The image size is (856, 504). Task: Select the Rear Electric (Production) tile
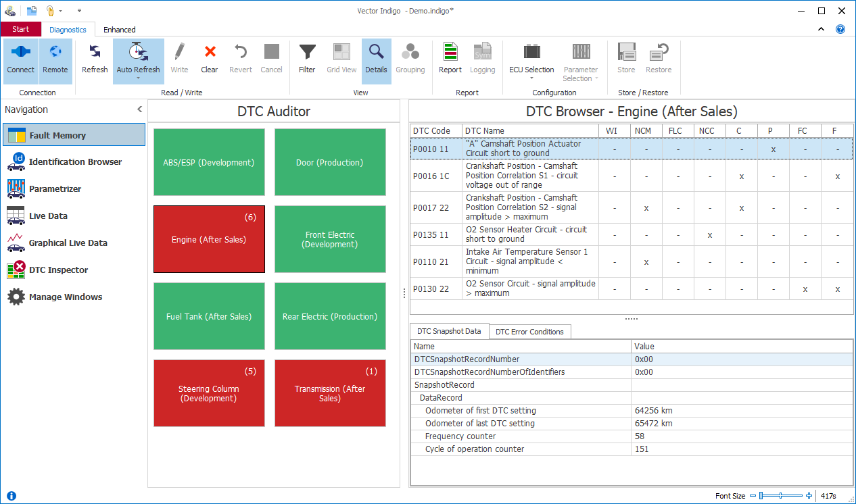[x=330, y=316]
